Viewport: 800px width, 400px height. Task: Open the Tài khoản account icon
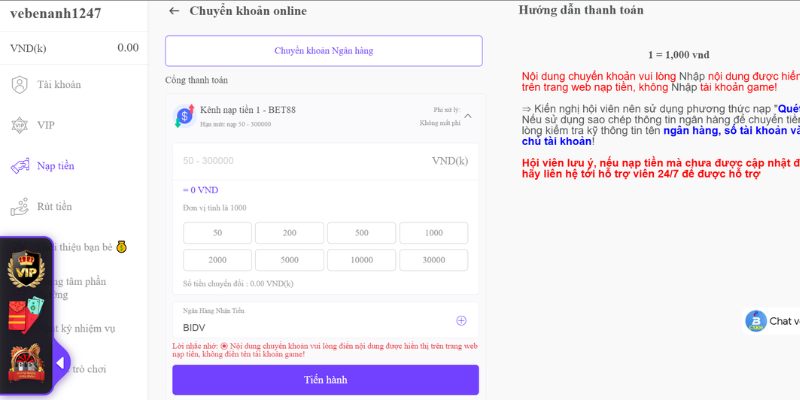click(x=19, y=85)
